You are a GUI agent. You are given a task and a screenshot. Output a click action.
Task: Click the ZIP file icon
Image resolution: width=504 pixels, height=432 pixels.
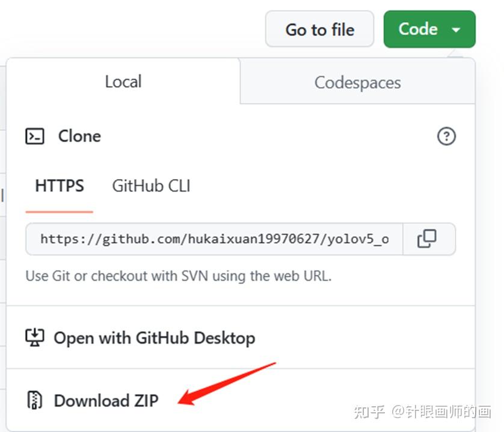(34, 400)
